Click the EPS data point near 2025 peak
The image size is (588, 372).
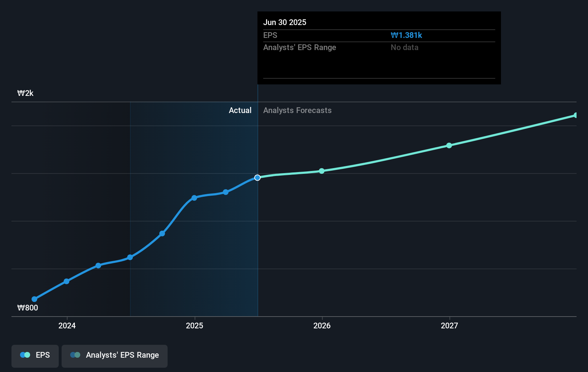[x=194, y=197]
